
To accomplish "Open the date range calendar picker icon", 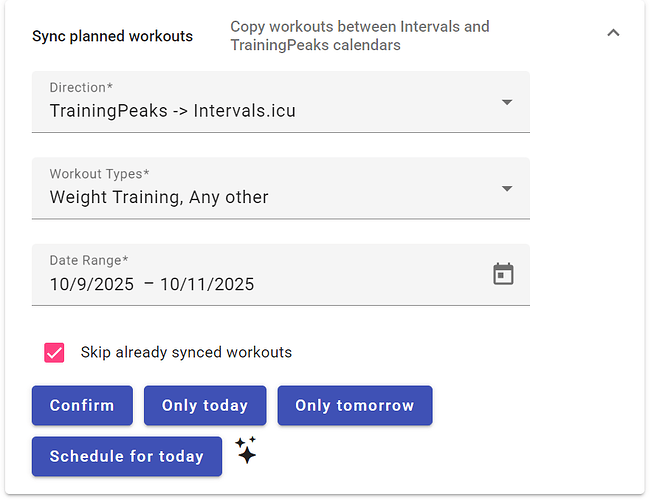I will (x=503, y=274).
